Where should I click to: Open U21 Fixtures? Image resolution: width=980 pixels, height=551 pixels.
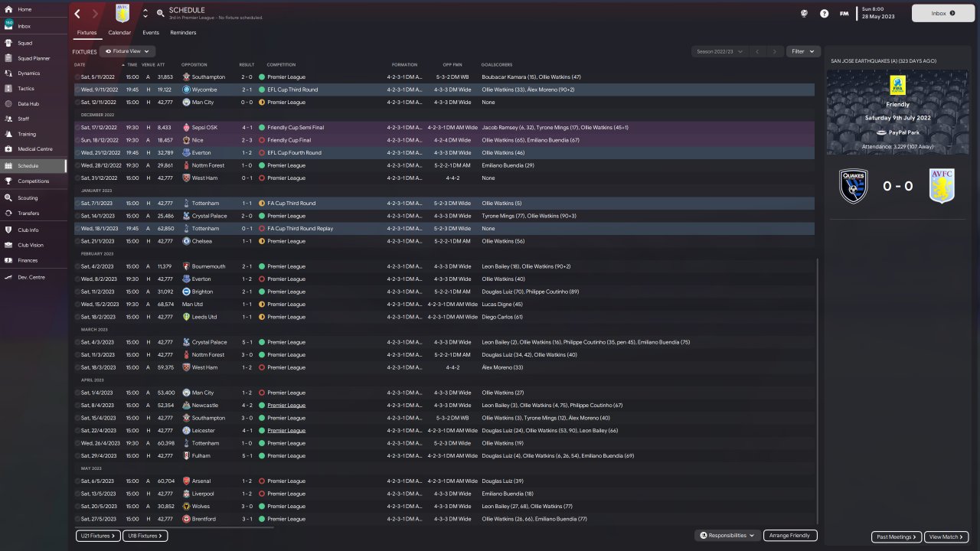pyautogui.click(x=98, y=536)
